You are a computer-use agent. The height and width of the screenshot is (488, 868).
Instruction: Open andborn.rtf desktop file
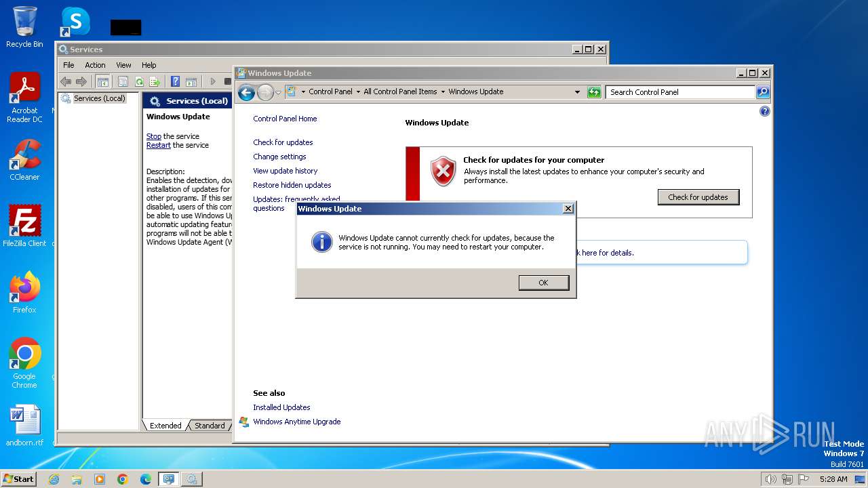24,425
